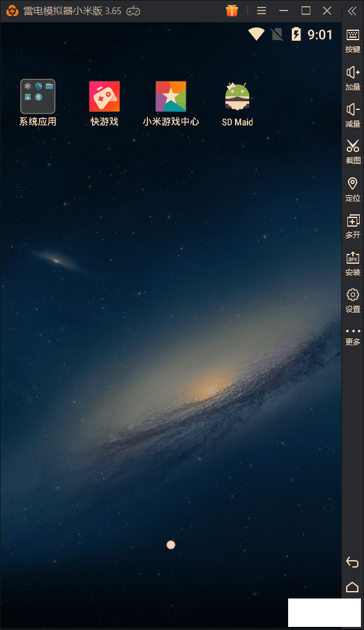The width and height of the screenshot is (364, 630).
Task: Open 多开 multi-instance manager
Action: [x=353, y=226]
